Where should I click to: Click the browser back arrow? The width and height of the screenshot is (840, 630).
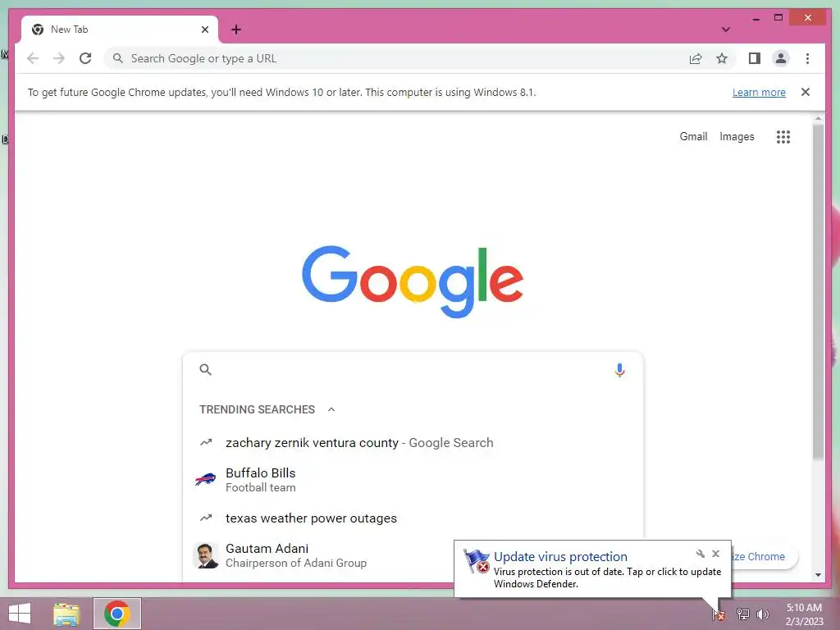33,58
